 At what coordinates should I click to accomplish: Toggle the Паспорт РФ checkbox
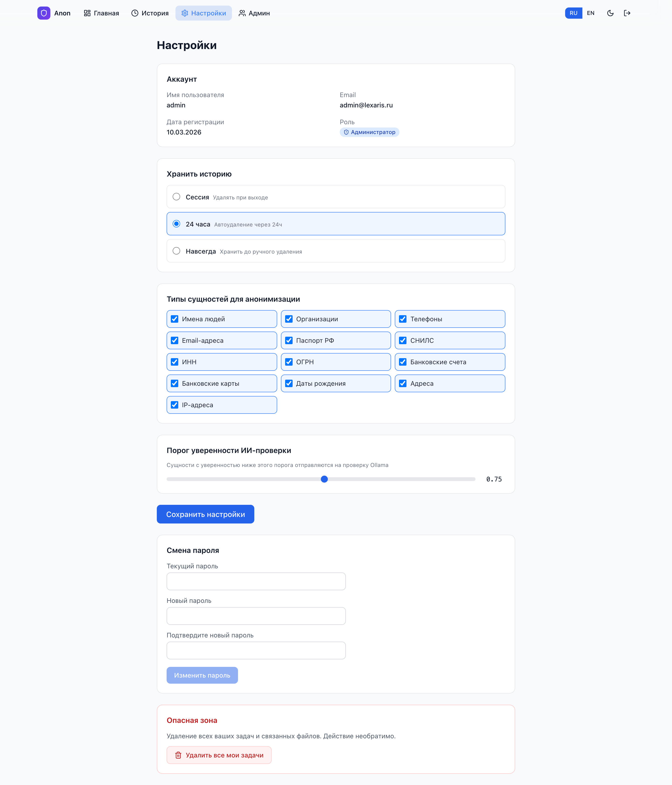289,341
